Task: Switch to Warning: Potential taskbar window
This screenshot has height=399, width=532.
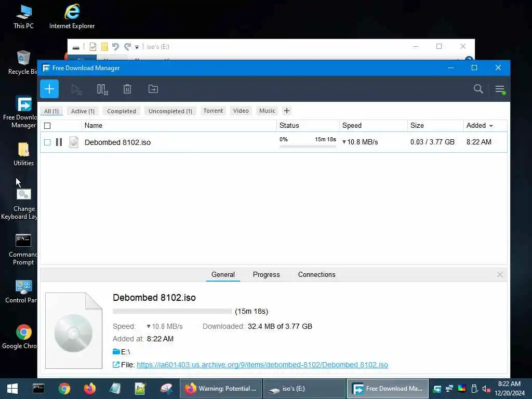Action: tap(220, 389)
